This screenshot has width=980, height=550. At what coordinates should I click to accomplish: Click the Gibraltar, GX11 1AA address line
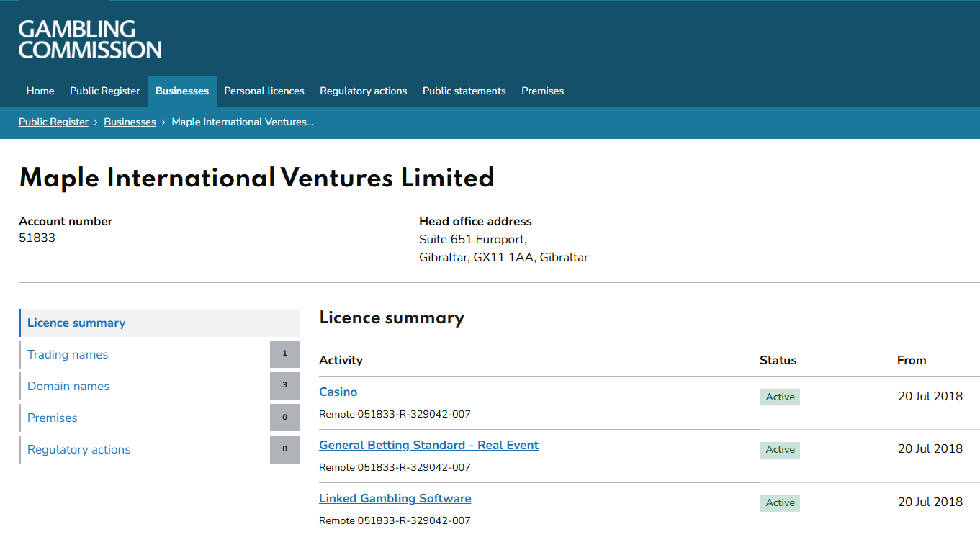pos(503,257)
